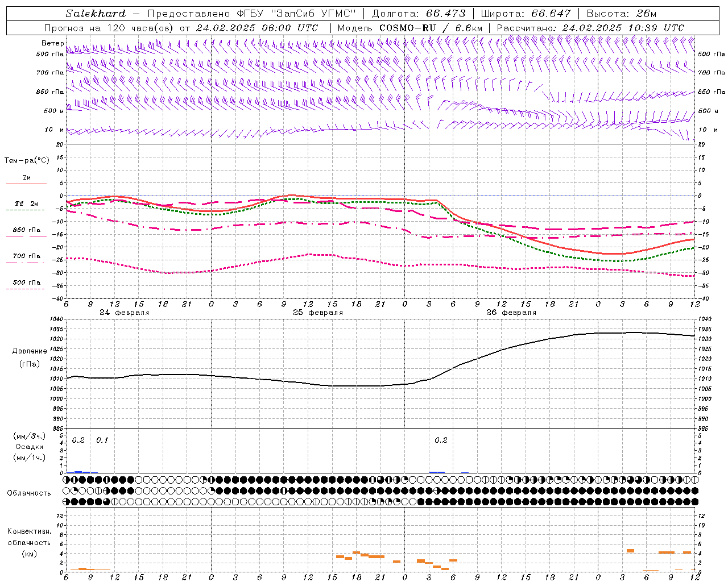Click the 500 м wind level label on left
Screen dimensions: 728x582
pyautogui.click(x=53, y=111)
